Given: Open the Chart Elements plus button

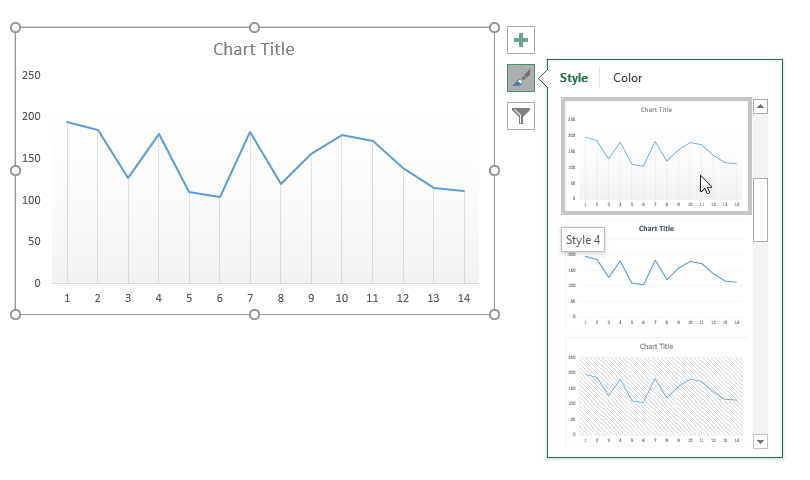Looking at the screenshot, I should (520, 41).
